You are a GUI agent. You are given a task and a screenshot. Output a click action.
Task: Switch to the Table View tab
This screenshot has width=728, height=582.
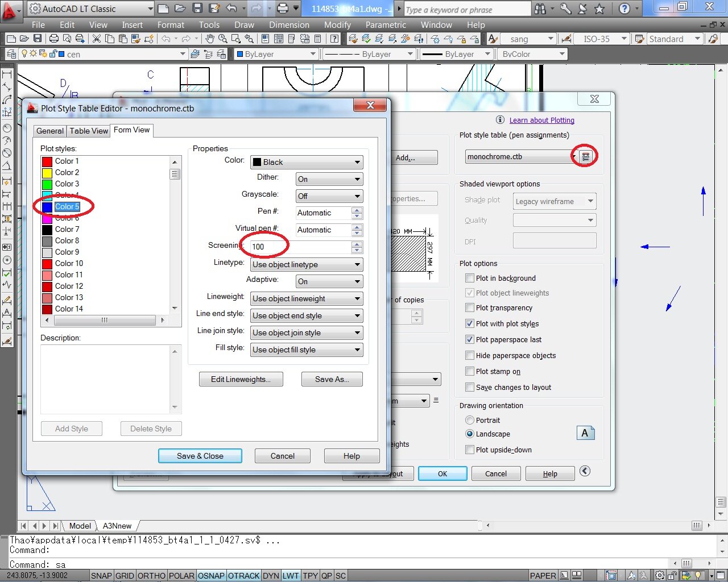[x=89, y=131]
